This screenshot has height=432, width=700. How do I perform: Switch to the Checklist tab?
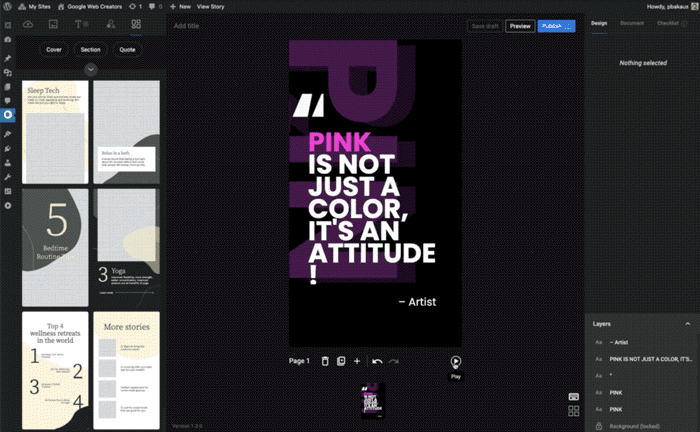[666, 22]
